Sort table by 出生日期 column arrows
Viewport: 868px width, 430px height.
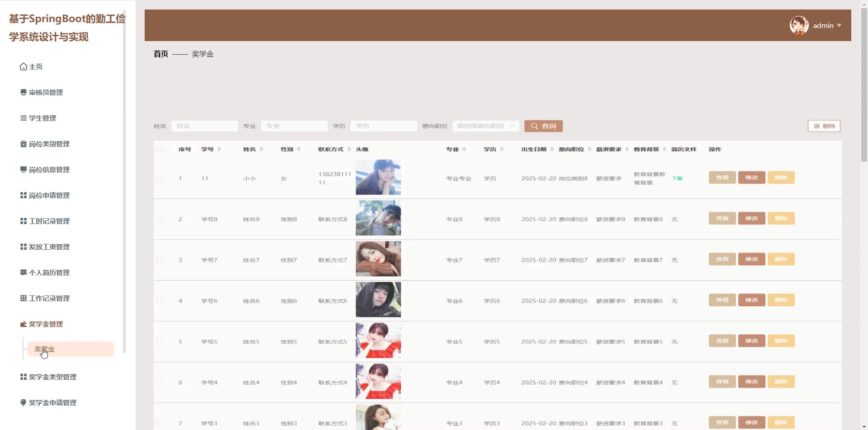coord(552,149)
